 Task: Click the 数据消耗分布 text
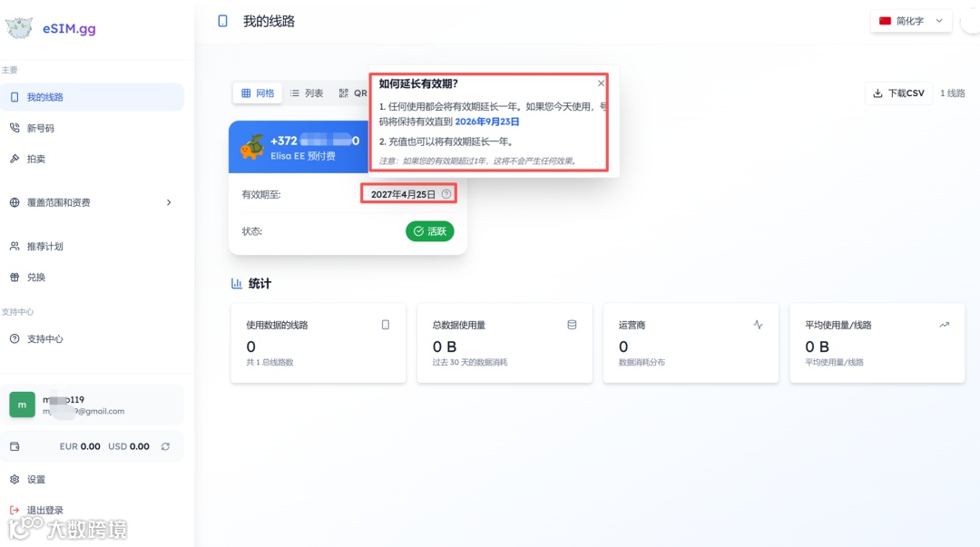coord(642,362)
